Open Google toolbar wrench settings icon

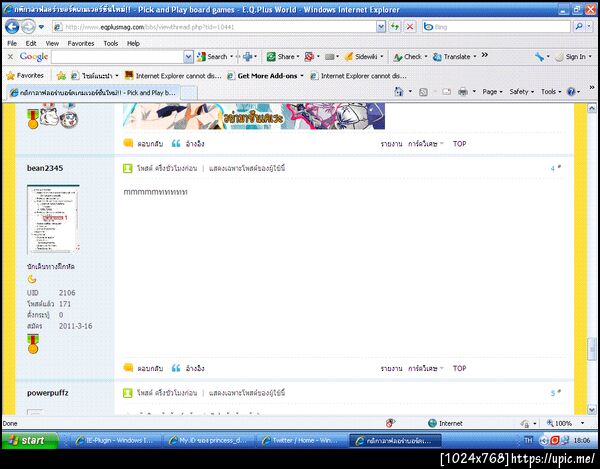point(539,57)
